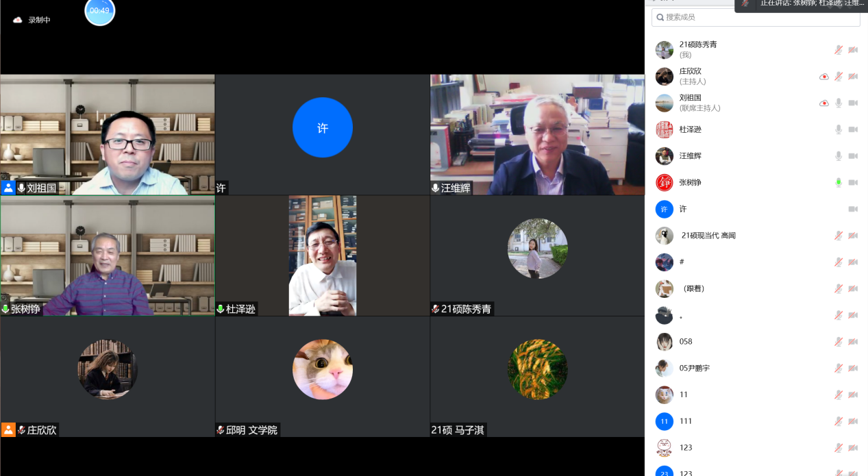Click the 00:49 timer circle
The width and height of the screenshot is (868, 476).
click(x=100, y=10)
